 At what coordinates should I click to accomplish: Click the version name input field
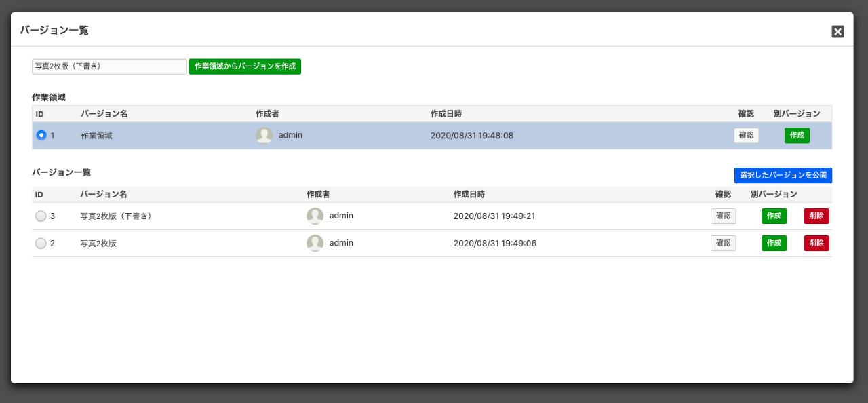tap(109, 66)
